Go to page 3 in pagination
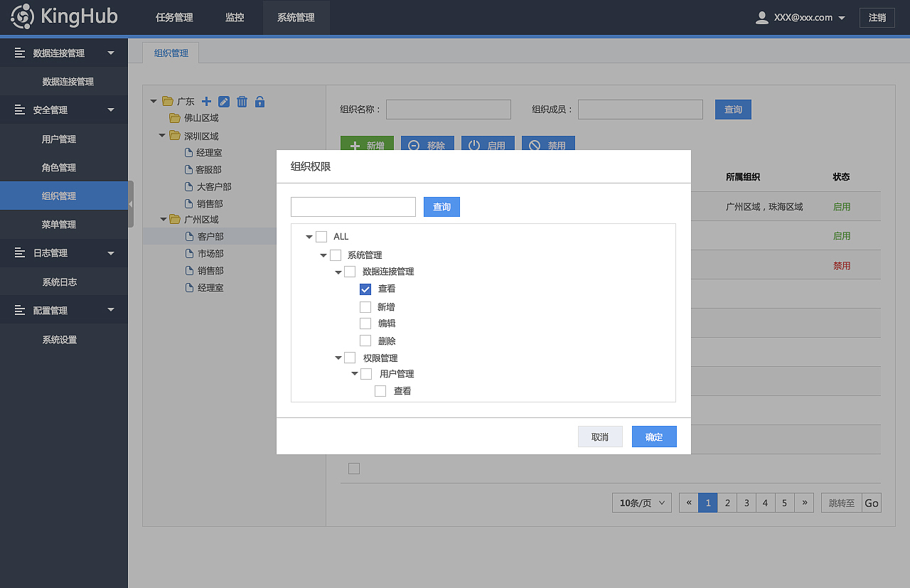The height and width of the screenshot is (588, 910). tap(746, 503)
